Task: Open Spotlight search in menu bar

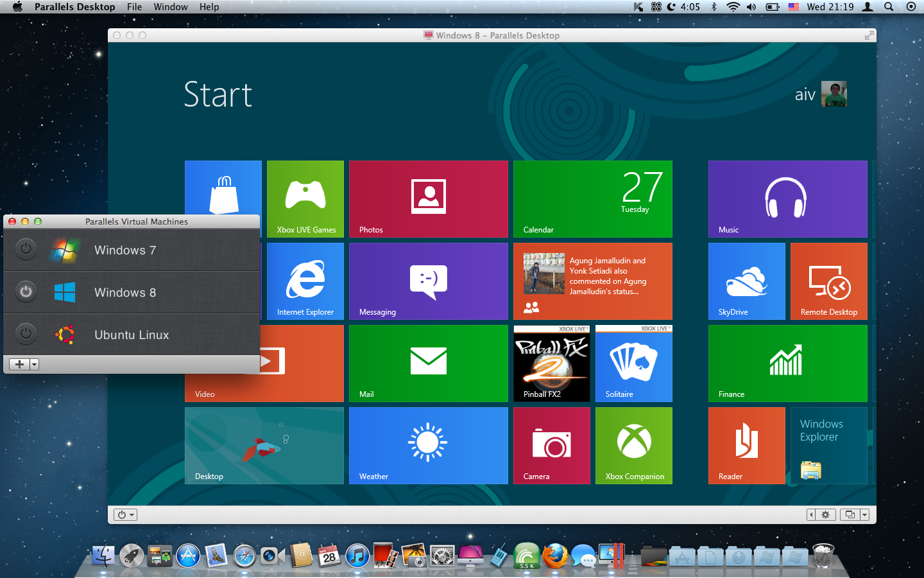Action: [889, 7]
